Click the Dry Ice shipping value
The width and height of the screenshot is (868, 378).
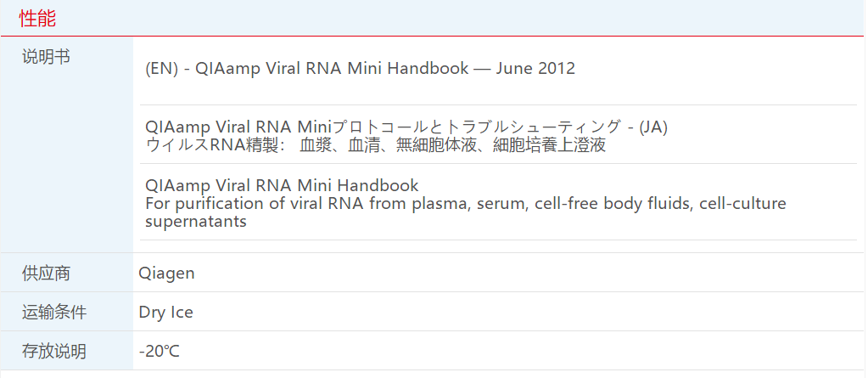pyautogui.click(x=165, y=313)
